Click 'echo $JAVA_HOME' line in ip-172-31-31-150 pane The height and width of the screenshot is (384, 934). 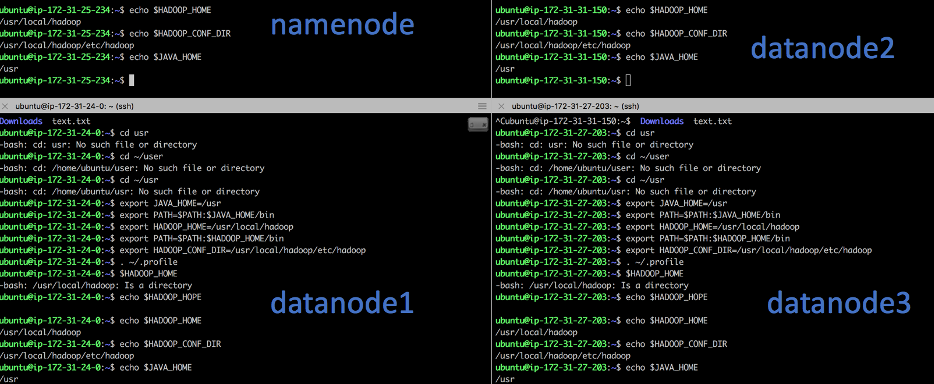click(661, 57)
